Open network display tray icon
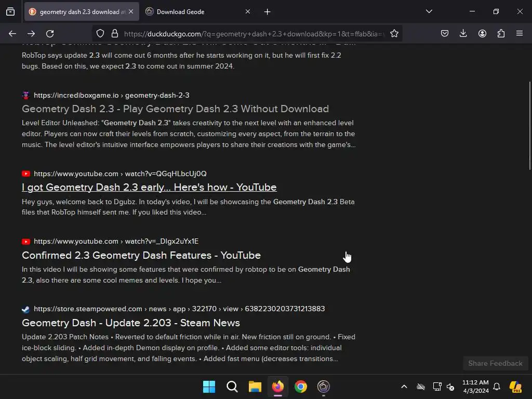Image resolution: width=532 pixels, height=399 pixels. click(437, 387)
